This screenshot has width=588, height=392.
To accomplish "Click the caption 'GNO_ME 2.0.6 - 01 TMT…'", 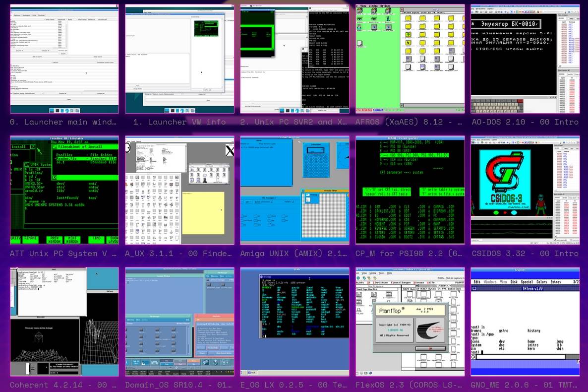I will pyautogui.click(x=525, y=385).
